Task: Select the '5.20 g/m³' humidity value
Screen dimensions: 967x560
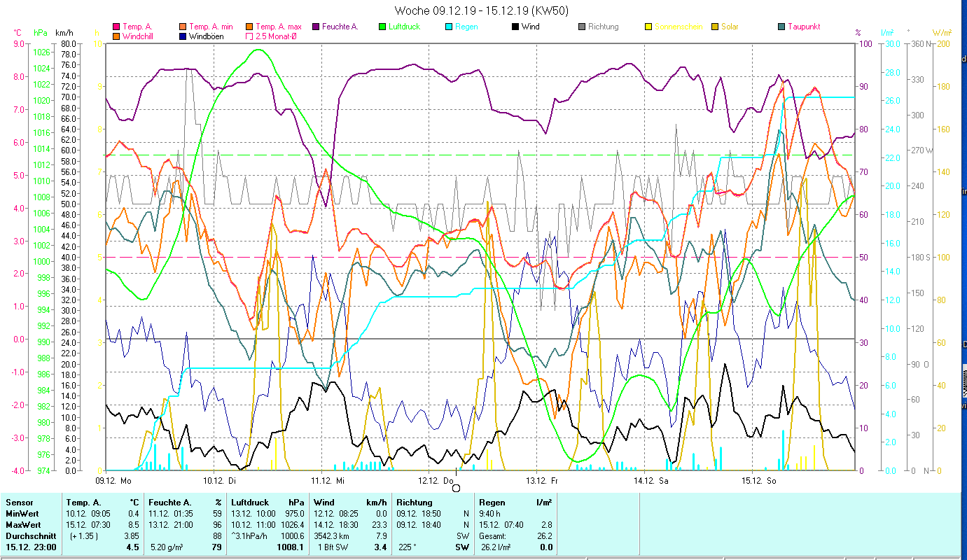Action: [x=168, y=547]
